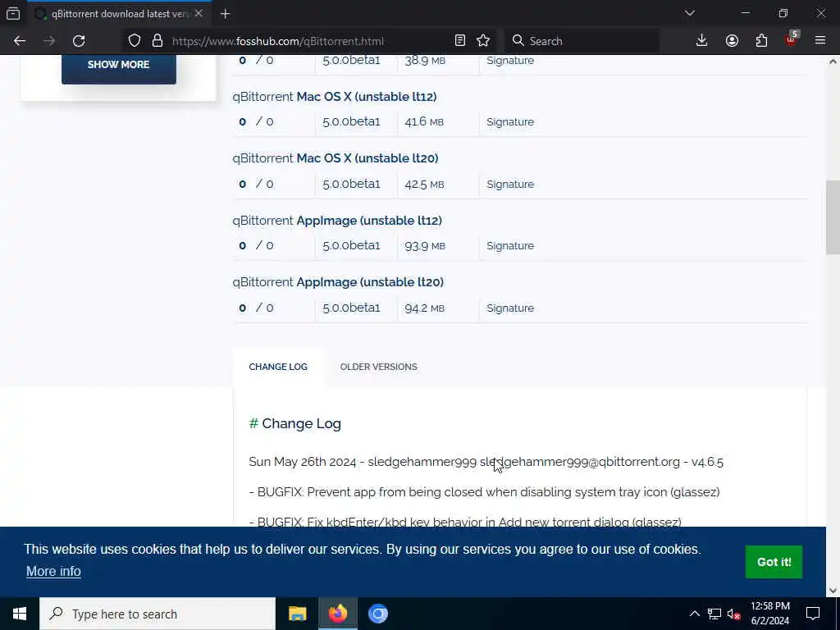This screenshot has width=840, height=630.
Task: Open the blue browser taskbar icon
Action: tap(377, 614)
